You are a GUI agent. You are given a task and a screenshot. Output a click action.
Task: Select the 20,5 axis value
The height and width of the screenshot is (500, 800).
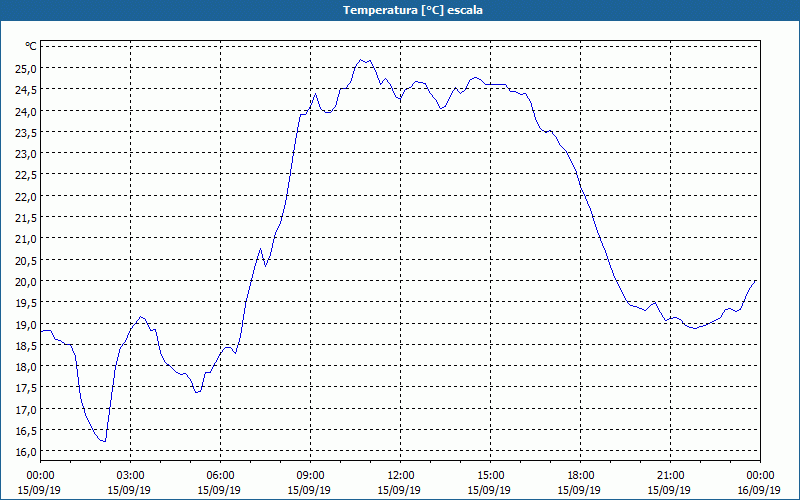pyautogui.click(x=26, y=260)
